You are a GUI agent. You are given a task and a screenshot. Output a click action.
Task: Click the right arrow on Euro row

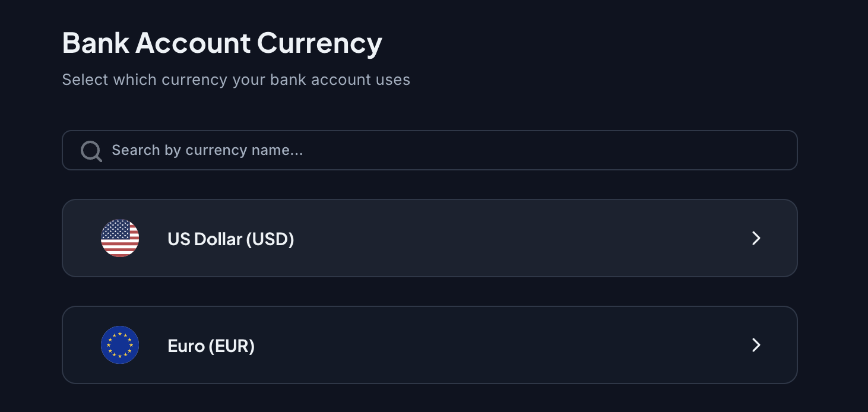coord(756,345)
